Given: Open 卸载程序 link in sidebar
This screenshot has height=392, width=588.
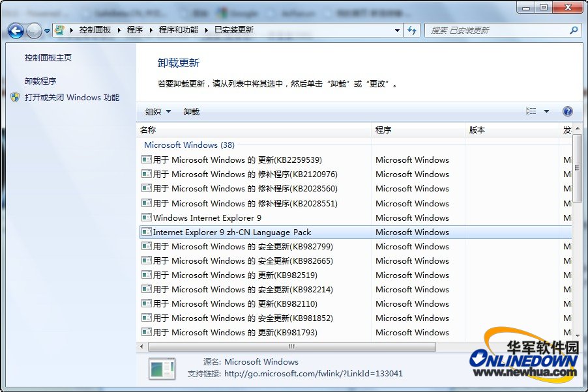Looking at the screenshot, I should (x=40, y=81).
